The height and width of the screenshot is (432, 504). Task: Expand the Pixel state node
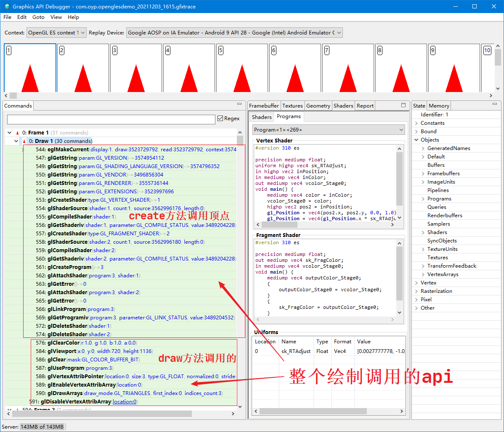(416, 299)
